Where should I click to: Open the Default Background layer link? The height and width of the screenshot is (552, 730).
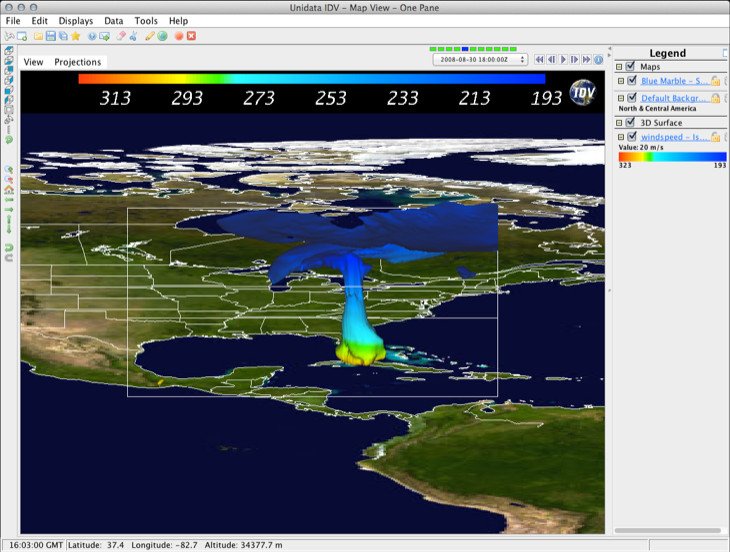(675, 98)
